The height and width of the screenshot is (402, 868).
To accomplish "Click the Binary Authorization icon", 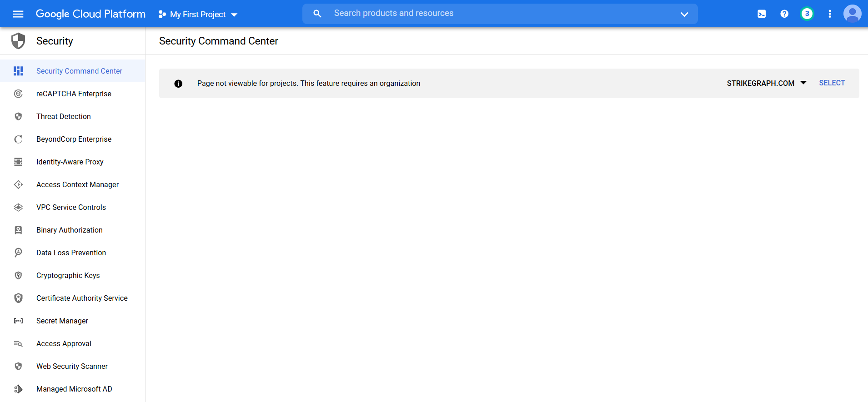I will pos(18,230).
